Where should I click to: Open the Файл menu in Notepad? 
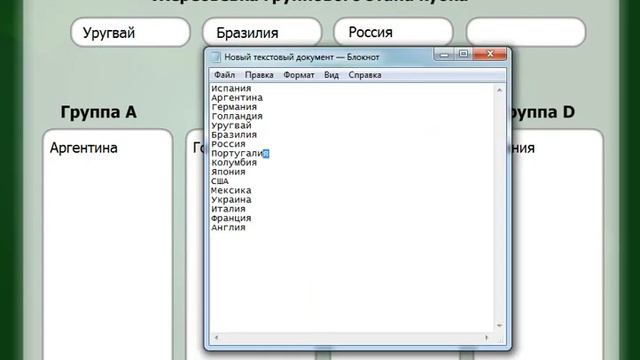[224, 75]
